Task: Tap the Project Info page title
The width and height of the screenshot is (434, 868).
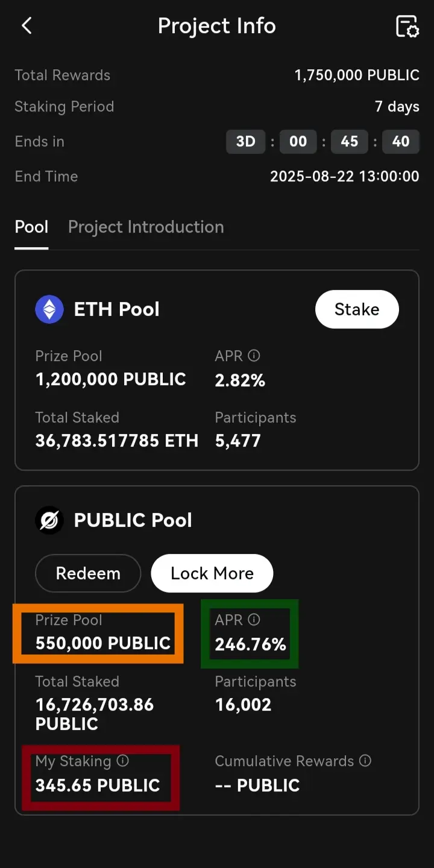Action: 217,26
